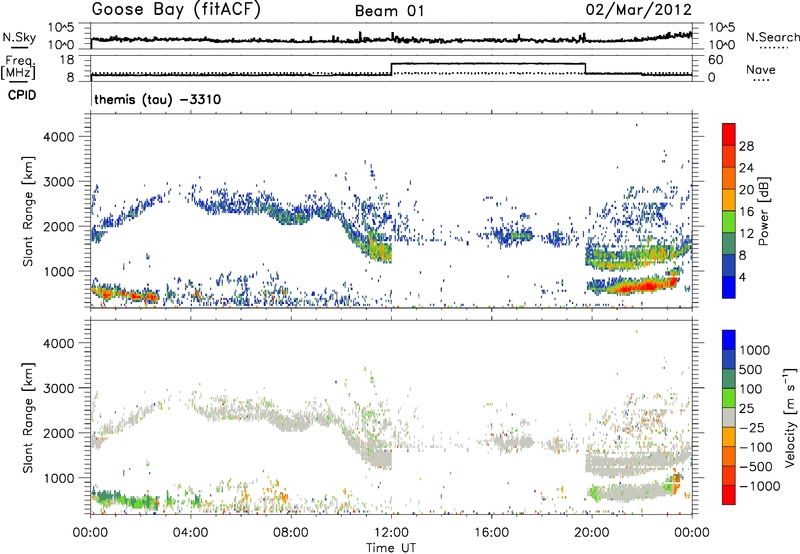Click the '28' power scale value
Screen dimensions: 800x554
746,146
